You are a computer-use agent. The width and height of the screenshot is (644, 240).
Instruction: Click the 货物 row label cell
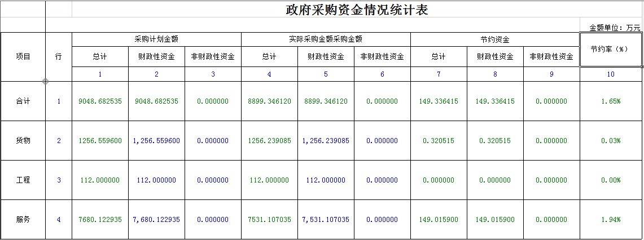point(23,141)
